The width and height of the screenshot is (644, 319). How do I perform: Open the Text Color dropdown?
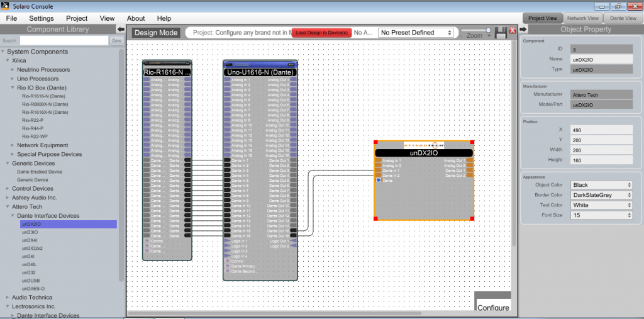[602, 205]
